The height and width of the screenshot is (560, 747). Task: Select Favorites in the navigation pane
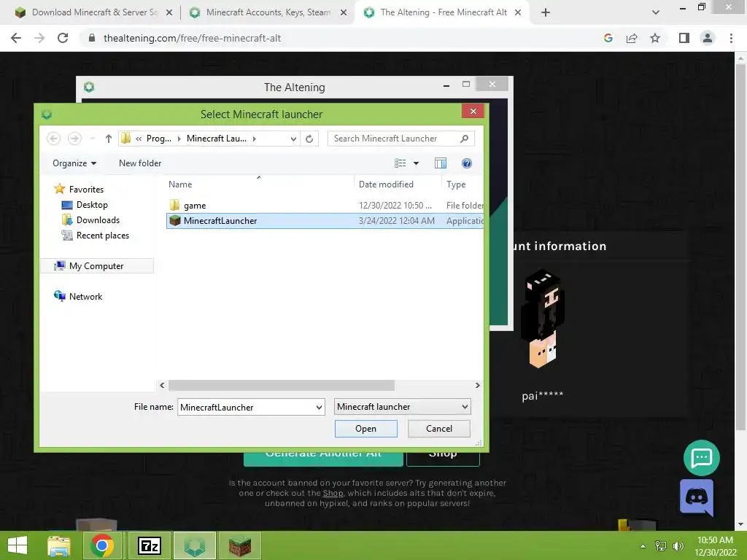tap(86, 190)
